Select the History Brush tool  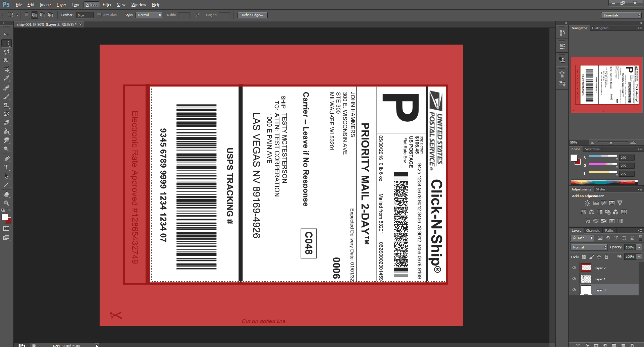coord(6,114)
